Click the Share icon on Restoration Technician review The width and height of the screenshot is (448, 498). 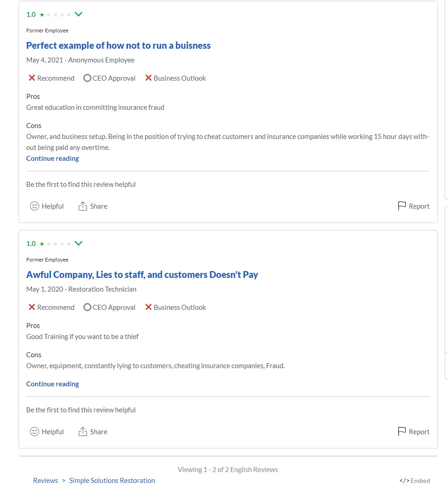pos(82,432)
